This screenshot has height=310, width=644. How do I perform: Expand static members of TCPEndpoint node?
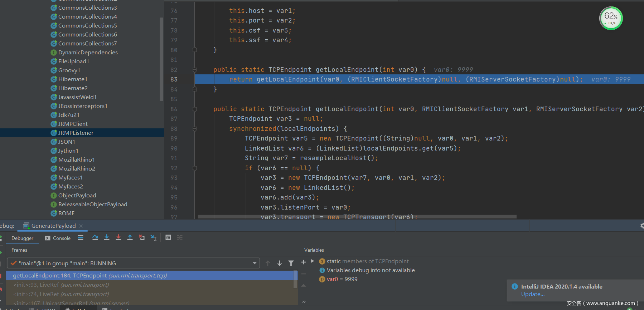(313, 261)
